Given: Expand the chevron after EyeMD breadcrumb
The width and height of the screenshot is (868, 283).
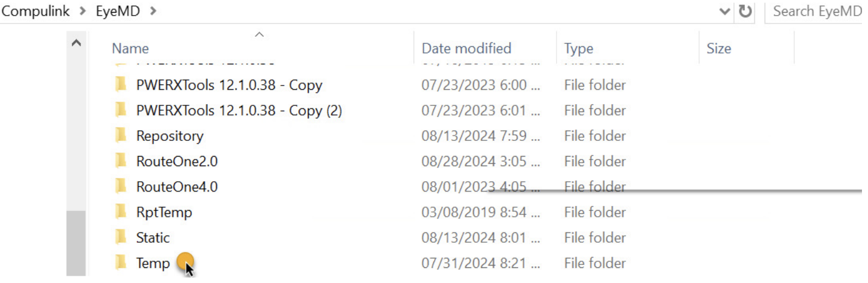Looking at the screenshot, I should [153, 11].
